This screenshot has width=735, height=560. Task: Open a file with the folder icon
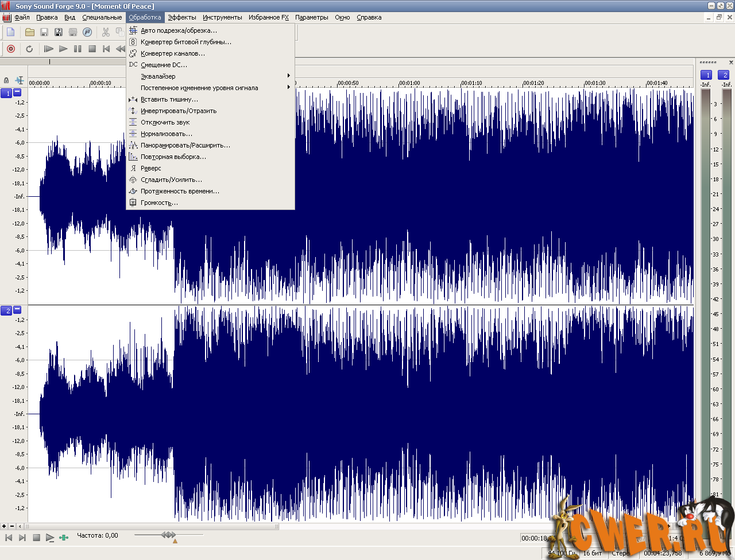click(30, 32)
